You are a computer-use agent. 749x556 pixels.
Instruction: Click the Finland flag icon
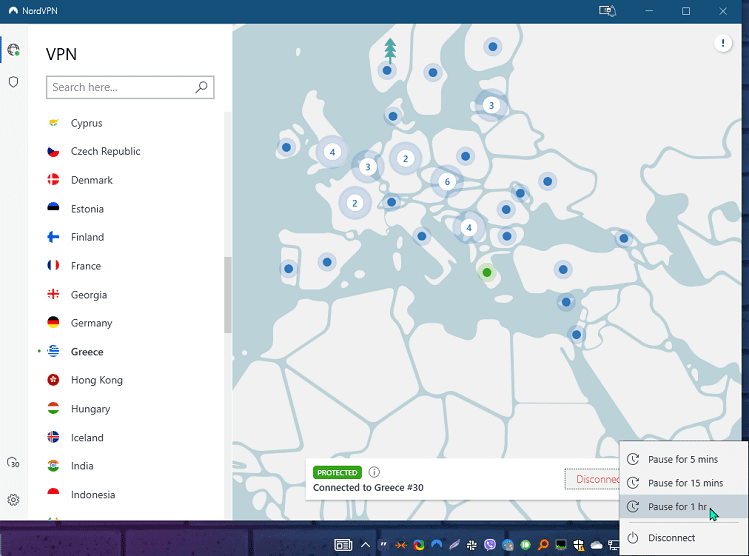tap(53, 237)
